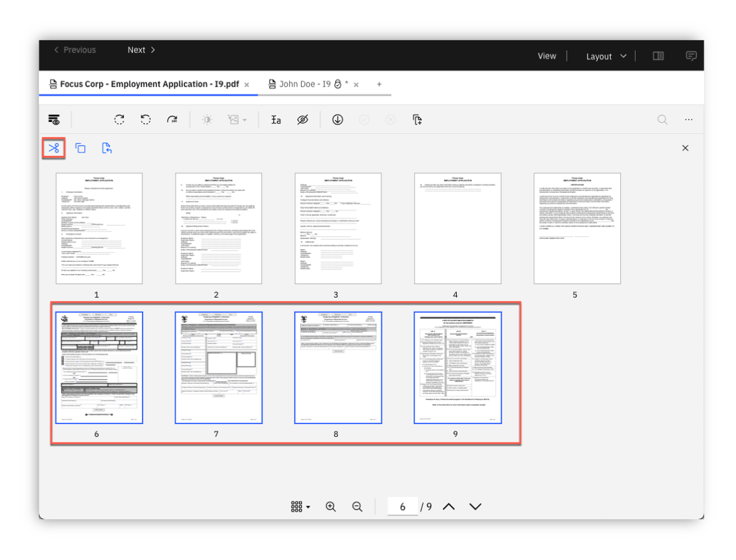736x560 pixels.
Task: Zoom out with the magnifier minus icon
Action: (357, 506)
